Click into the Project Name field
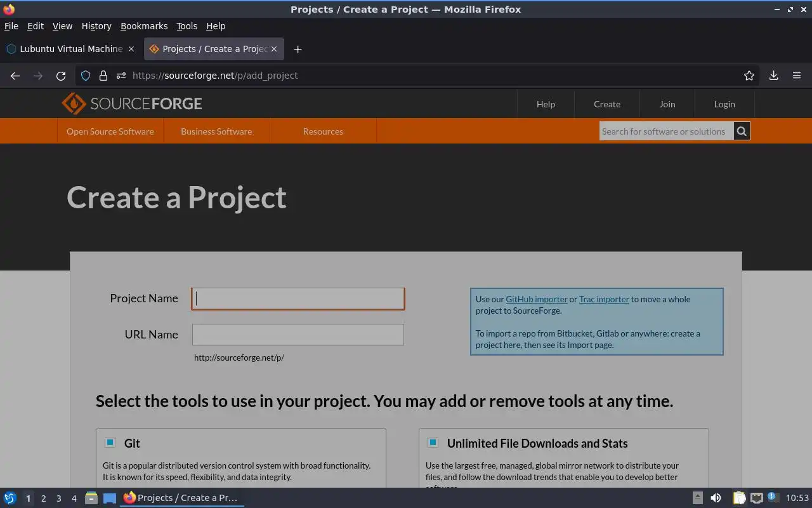The width and height of the screenshot is (812, 508). coord(298,298)
